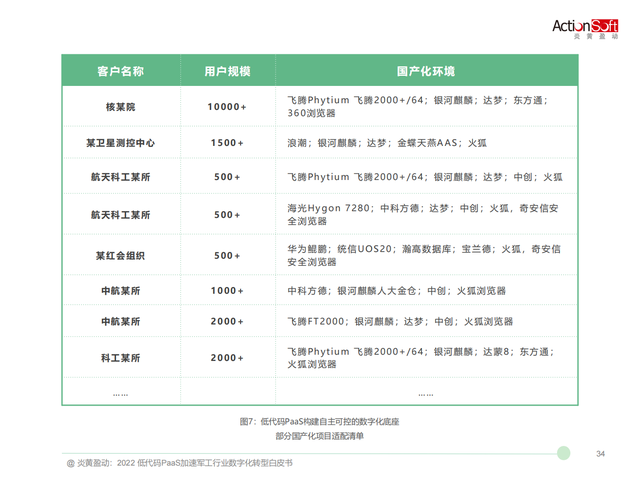Click the ActionSoft logo
This screenshot has width=640, height=480.
click(585, 29)
